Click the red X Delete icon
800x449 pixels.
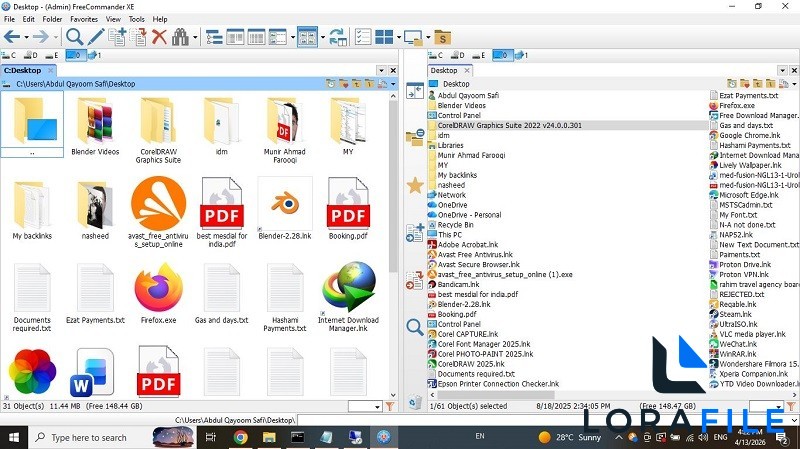click(159, 37)
